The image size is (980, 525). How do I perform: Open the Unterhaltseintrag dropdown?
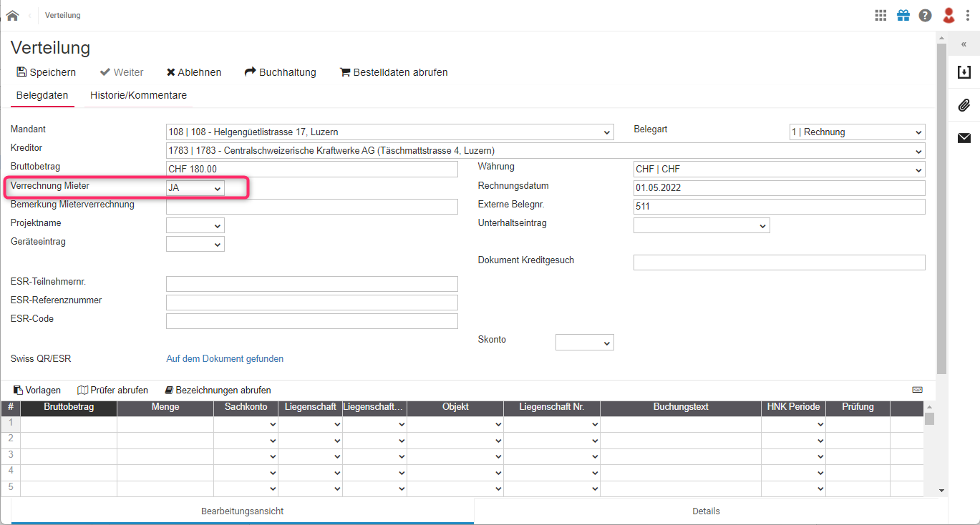(x=701, y=225)
